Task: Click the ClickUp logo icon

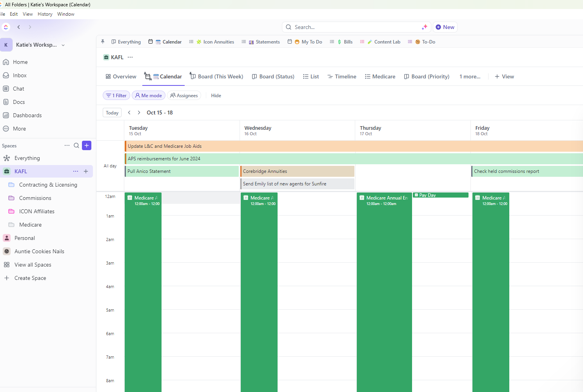Action: tap(6, 27)
